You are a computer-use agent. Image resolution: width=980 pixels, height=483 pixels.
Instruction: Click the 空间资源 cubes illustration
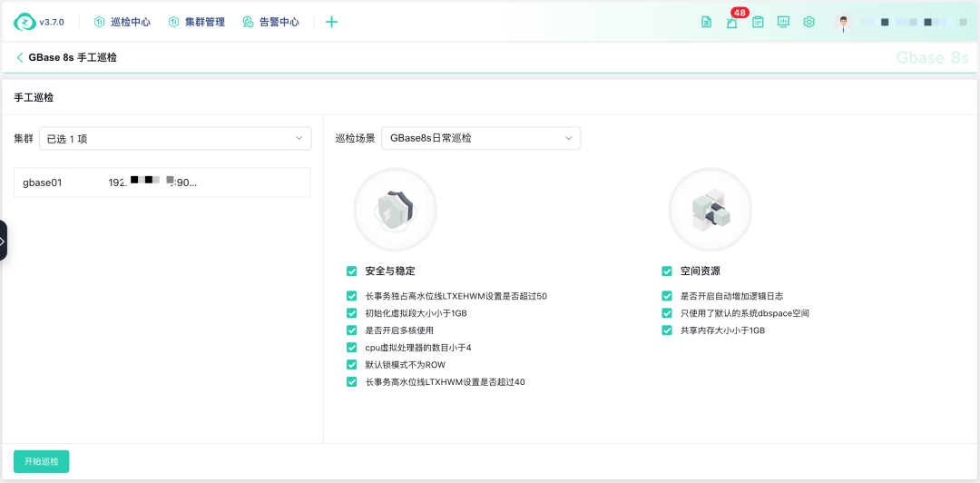(710, 210)
